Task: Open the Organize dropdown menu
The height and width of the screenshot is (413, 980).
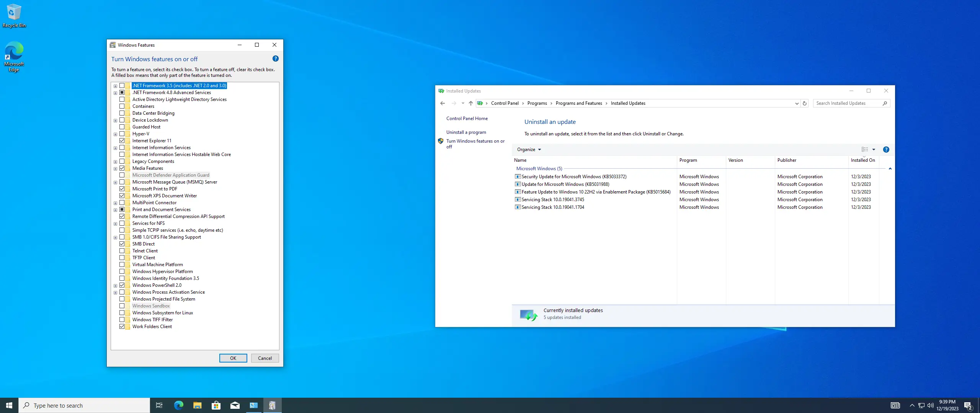Action: point(529,150)
